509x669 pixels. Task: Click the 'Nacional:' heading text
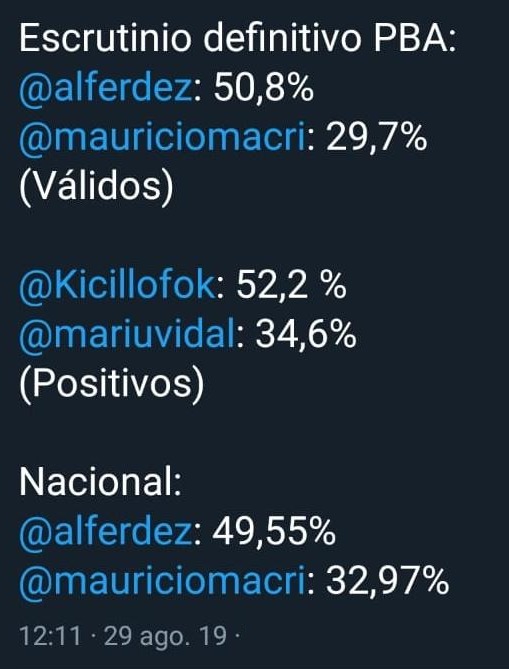click(101, 483)
